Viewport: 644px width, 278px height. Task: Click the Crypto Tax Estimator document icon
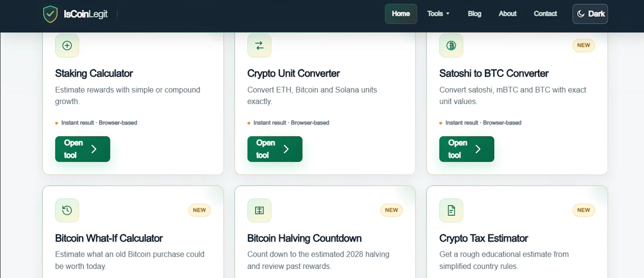click(x=451, y=210)
